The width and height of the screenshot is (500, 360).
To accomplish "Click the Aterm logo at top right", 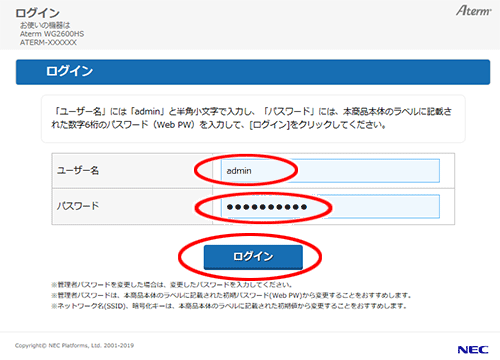I will pyautogui.click(x=474, y=11).
